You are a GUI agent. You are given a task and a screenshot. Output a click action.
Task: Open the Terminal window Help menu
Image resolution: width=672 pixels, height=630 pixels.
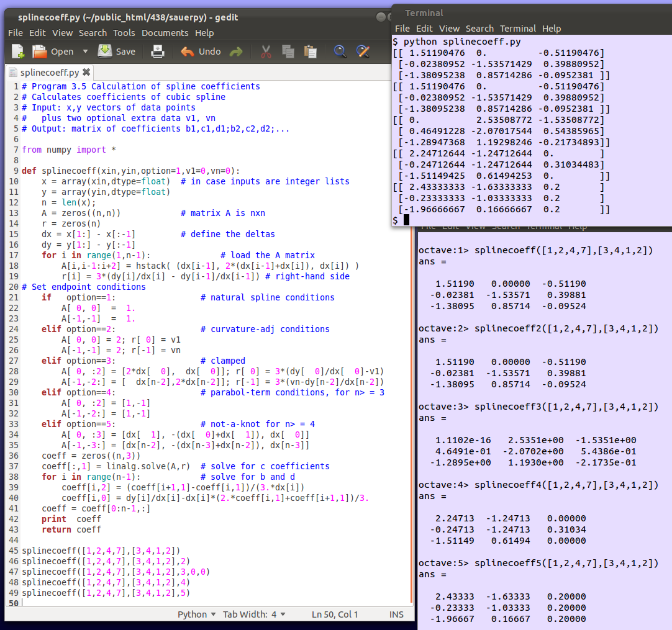pyautogui.click(x=552, y=29)
